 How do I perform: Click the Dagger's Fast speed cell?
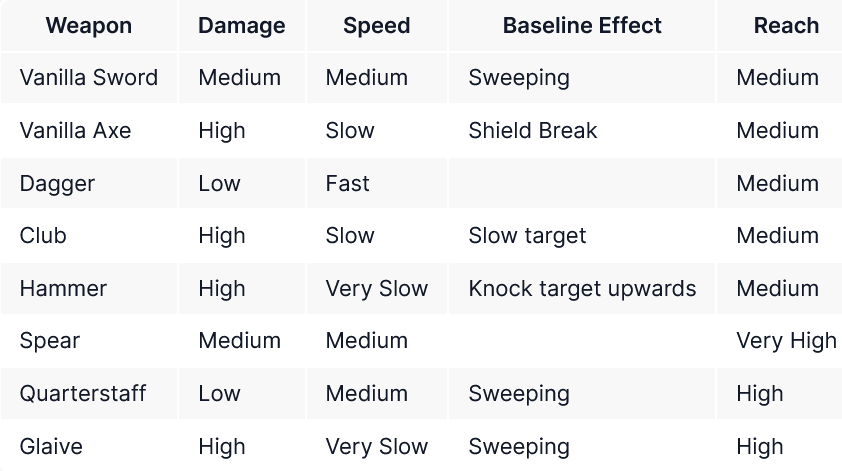[347, 184]
